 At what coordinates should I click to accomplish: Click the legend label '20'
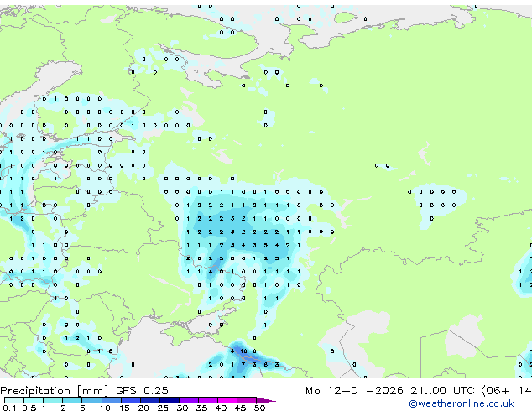tap(143, 408)
